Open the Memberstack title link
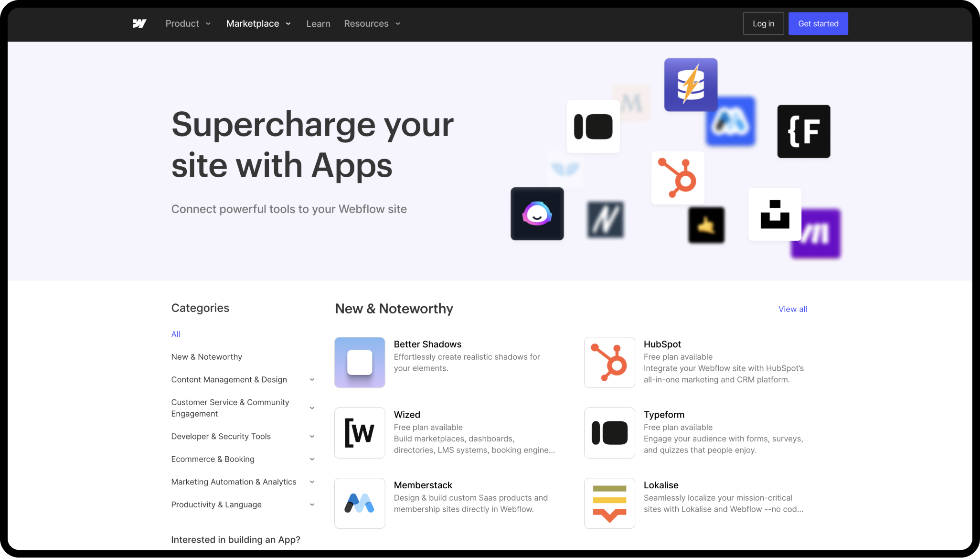The width and height of the screenshot is (980, 558). click(423, 485)
